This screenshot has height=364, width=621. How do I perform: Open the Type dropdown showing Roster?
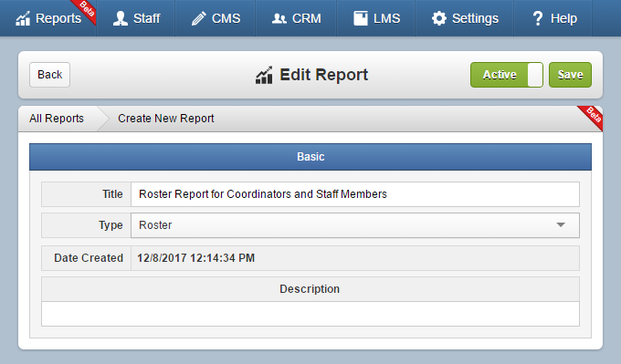(x=355, y=225)
